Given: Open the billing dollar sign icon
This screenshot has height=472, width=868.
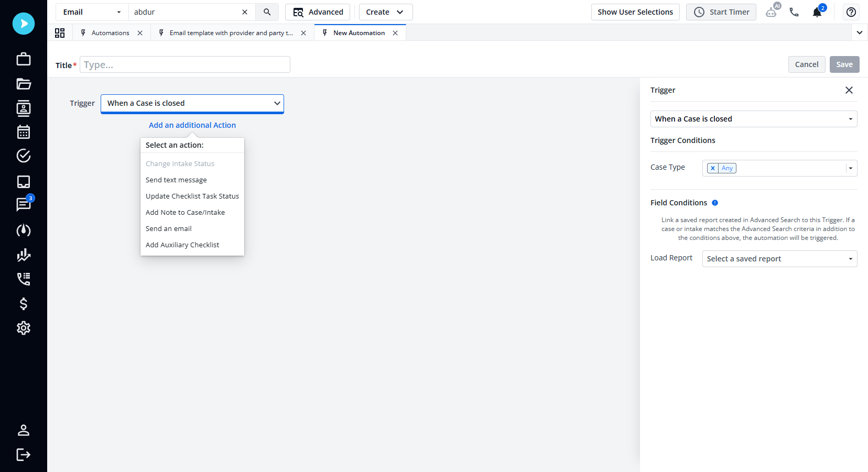Looking at the screenshot, I should pos(24,304).
